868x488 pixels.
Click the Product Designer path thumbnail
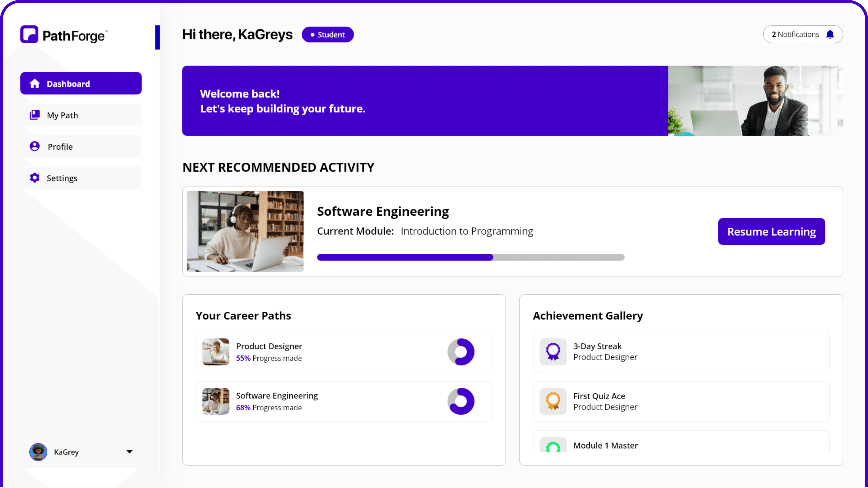[216, 352]
